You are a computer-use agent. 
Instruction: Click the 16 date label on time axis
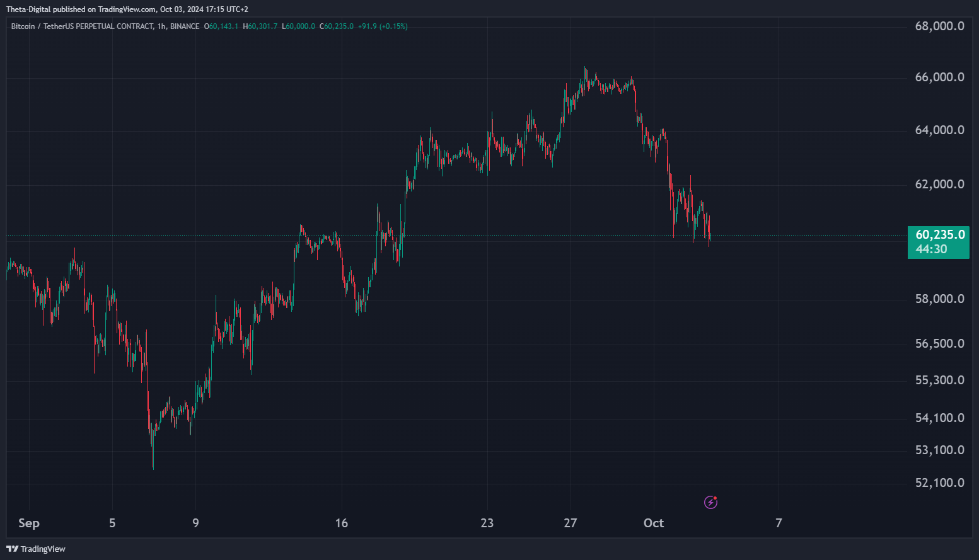coord(341,523)
